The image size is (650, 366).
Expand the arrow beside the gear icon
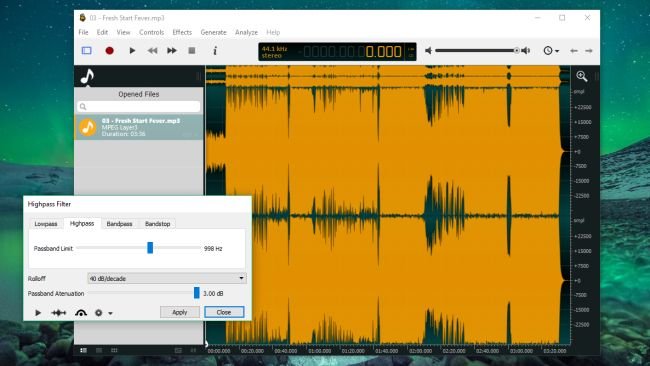110,313
